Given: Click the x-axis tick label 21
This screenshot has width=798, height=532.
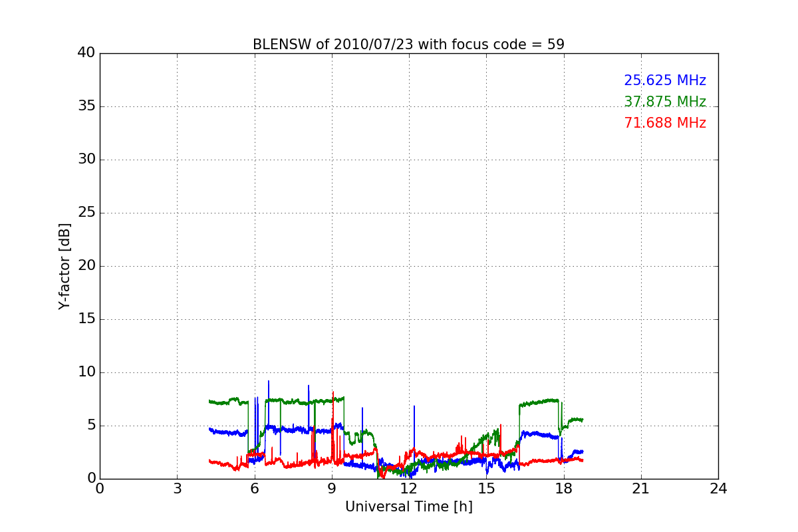Looking at the screenshot, I should (x=641, y=489).
